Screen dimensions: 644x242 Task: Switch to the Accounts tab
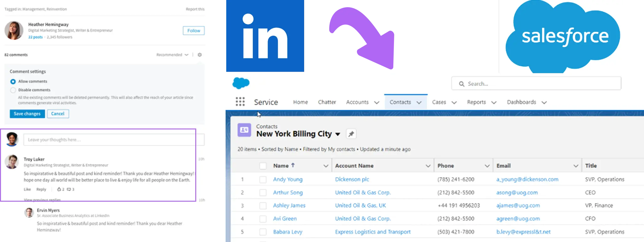click(357, 102)
